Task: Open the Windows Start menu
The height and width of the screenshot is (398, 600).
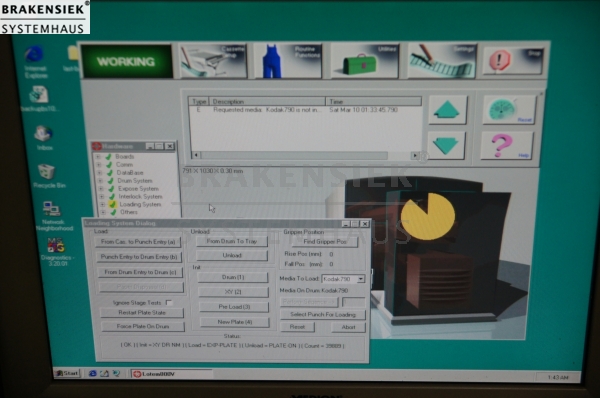Action: [x=67, y=373]
